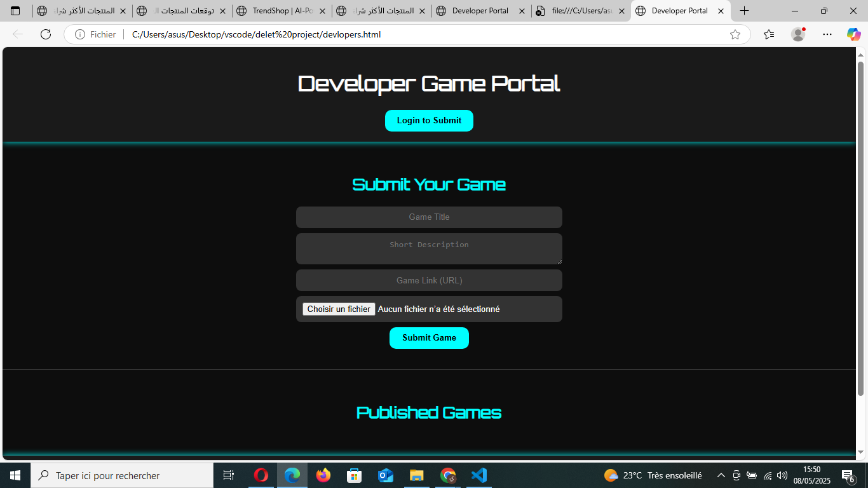Click the browser refresh icon
The height and width of the screenshot is (488, 868).
pos(46,34)
